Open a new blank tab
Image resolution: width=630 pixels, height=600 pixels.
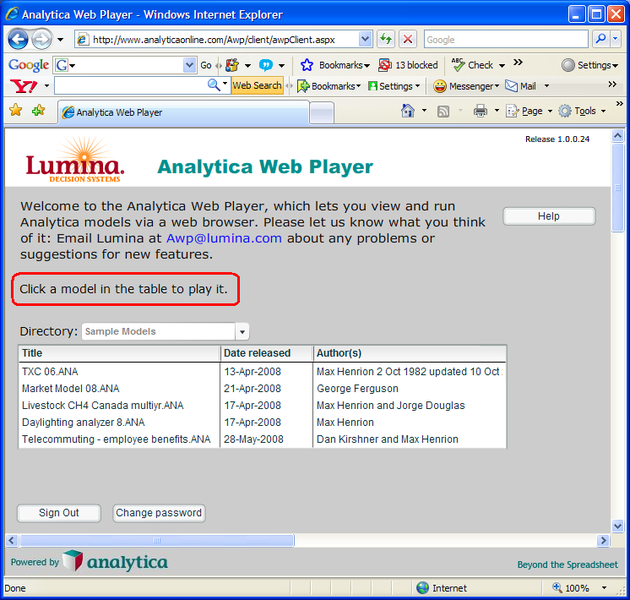(322, 112)
